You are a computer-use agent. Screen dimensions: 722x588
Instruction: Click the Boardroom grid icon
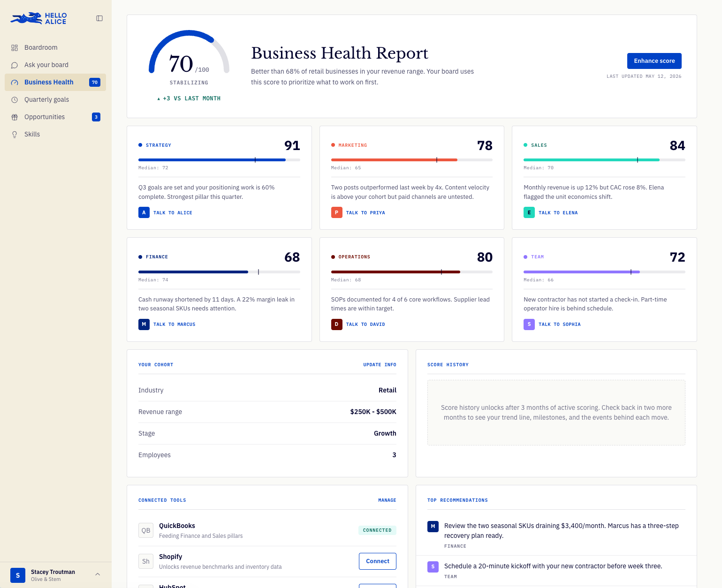pos(15,48)
